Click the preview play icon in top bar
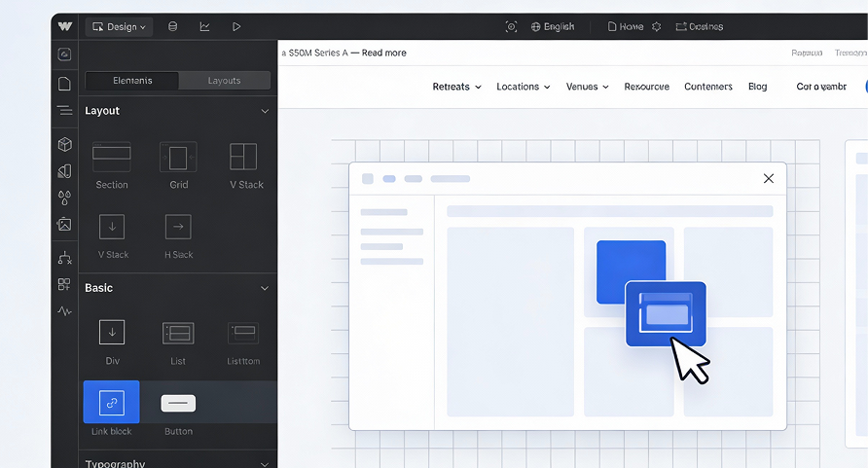The image size is (868, 468). pyautogui.click(x=235, y=26)
